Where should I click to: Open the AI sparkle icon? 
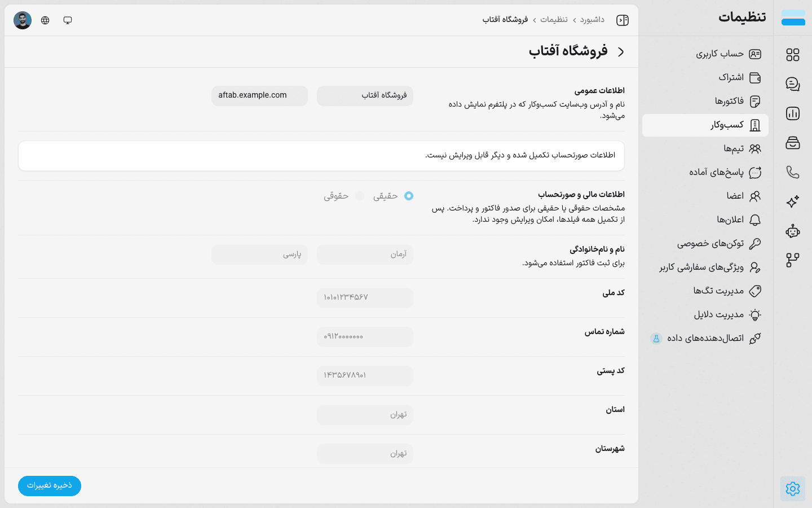[793, 202]
